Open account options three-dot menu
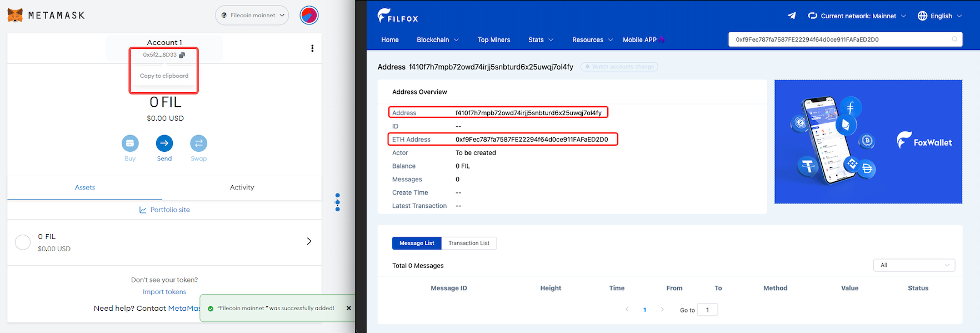Image resolution: width=980 pixels, height=333 pixels. click(x=312, y=48)
